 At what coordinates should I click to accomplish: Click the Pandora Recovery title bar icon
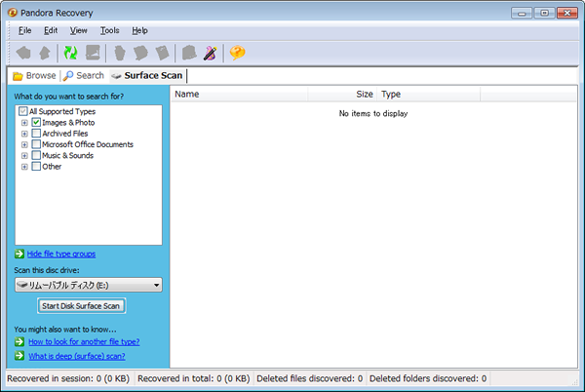13,13
